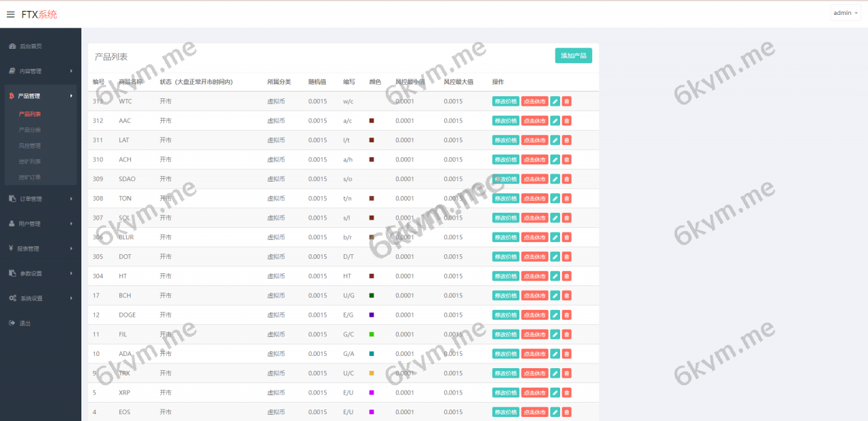This screenshot has height=421, width=868.
Task: Click the hamburger menu icon beside FTX系统
Action: tap(10, 14)
